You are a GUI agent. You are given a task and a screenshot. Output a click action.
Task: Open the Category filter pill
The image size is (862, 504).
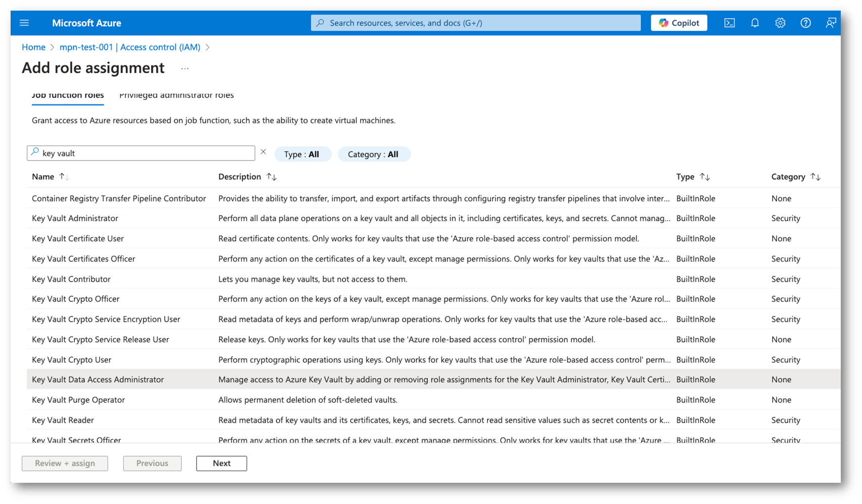373,155
